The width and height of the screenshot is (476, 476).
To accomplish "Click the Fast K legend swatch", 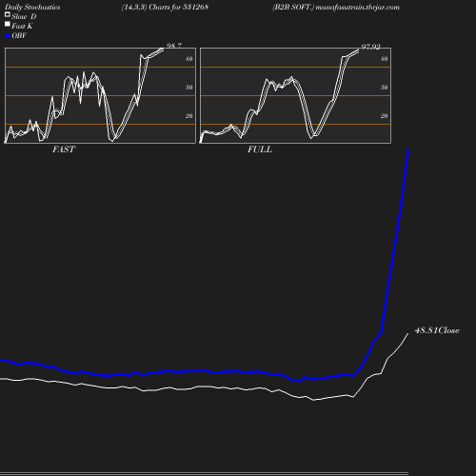I will point(8,24).
